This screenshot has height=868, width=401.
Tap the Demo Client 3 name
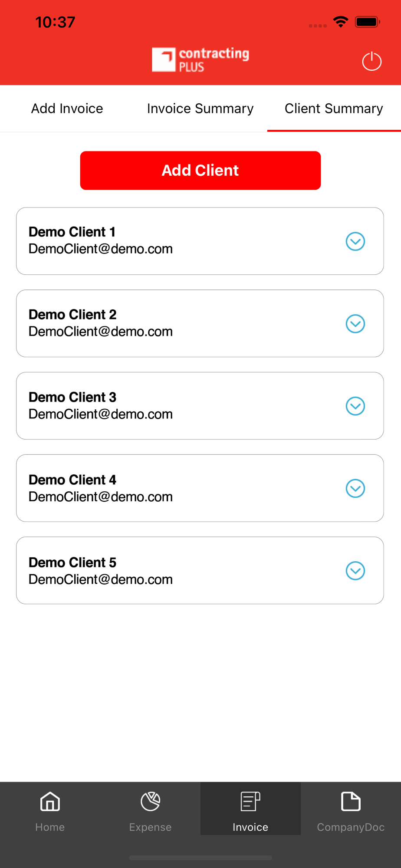(x=72, y=397)
